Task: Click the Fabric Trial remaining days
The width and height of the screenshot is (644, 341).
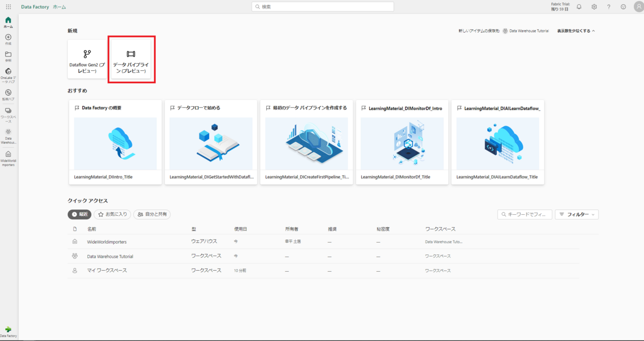Action: pos(560,7)
